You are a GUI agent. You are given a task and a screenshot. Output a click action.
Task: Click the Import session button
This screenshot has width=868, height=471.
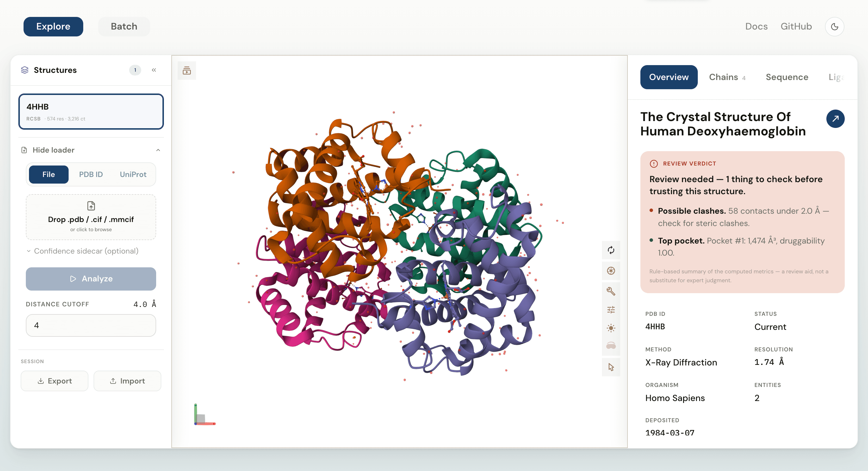coord(127,381)
